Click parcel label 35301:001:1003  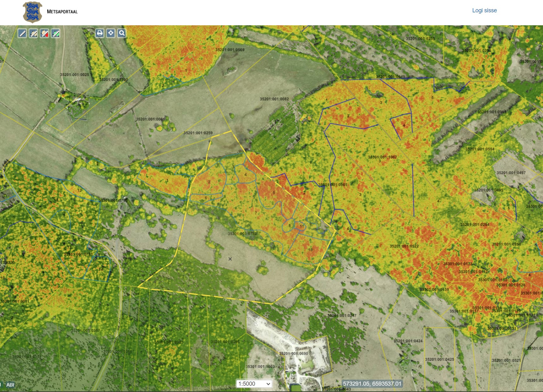[260, 366]
